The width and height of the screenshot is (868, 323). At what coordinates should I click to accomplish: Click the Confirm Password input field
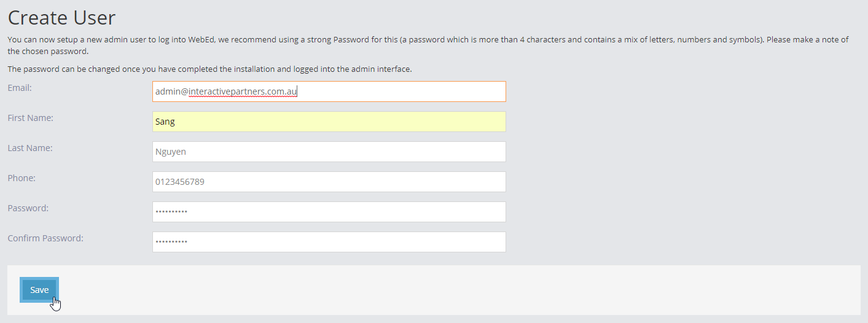(329, 242)
